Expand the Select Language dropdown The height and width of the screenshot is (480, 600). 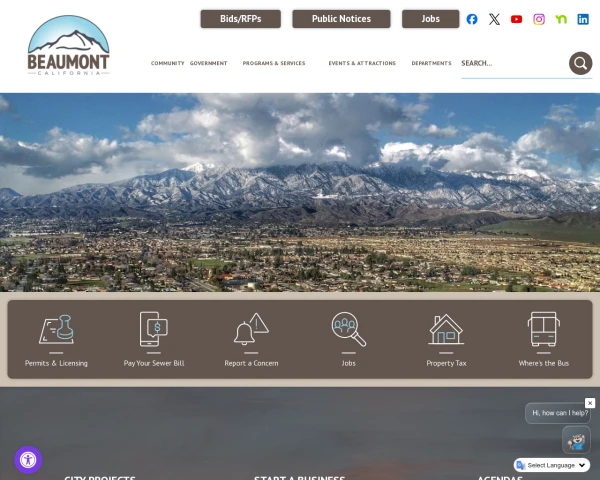552,465
